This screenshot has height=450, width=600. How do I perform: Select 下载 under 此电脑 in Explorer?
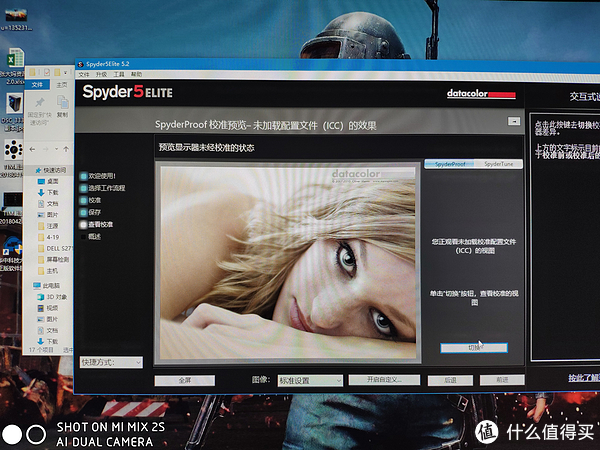click(48, 341)
